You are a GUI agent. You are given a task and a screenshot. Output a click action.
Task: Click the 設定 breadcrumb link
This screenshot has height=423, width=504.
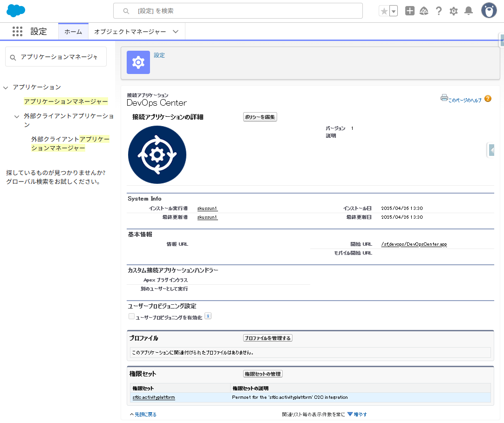(159, 55)
